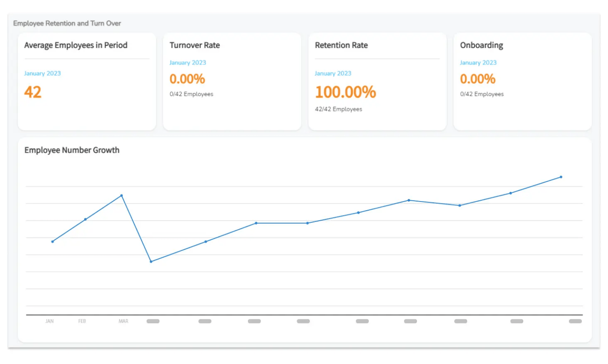This screenshot has width=608, height=364.
Task: Click the last, highest data point on the chart line
Action: (561, 177)
